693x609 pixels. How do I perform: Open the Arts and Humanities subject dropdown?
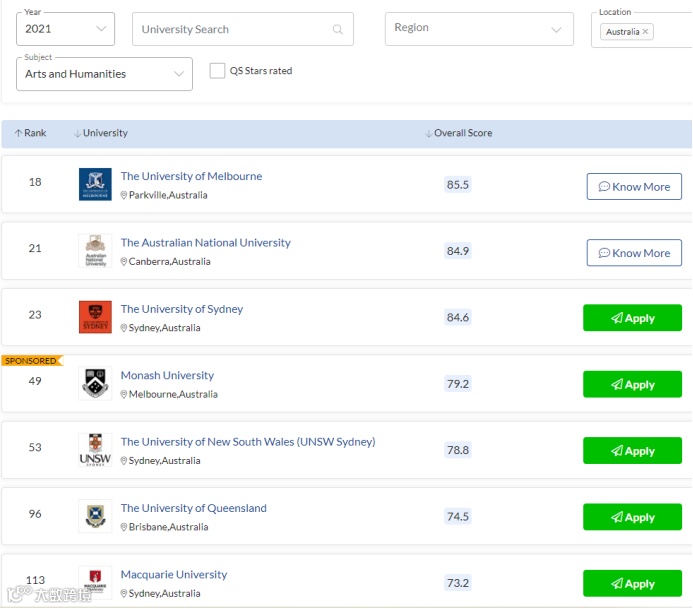pos(104,74)
